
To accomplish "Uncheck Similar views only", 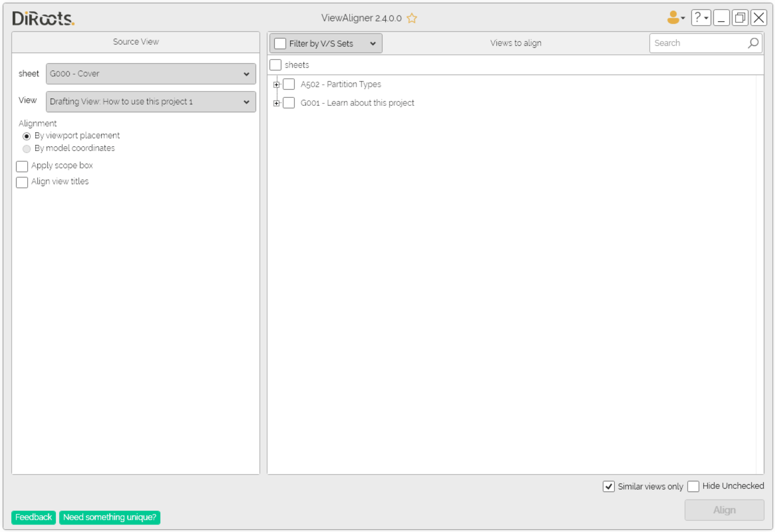I will pyautogui.click(x=608, y=486).
